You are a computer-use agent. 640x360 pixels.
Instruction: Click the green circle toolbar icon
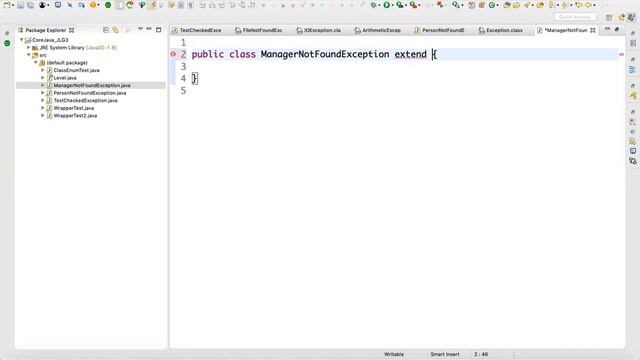(x=108, y=5)
